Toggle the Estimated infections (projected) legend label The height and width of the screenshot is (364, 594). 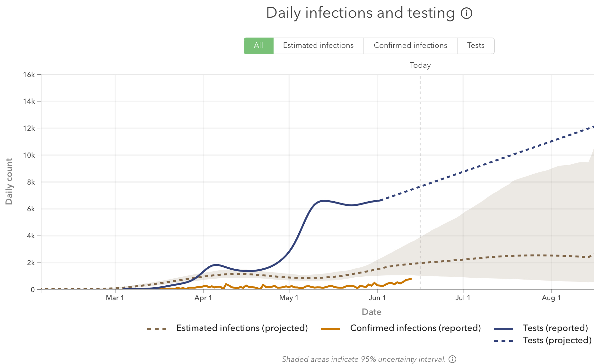[x=242, y=328]
